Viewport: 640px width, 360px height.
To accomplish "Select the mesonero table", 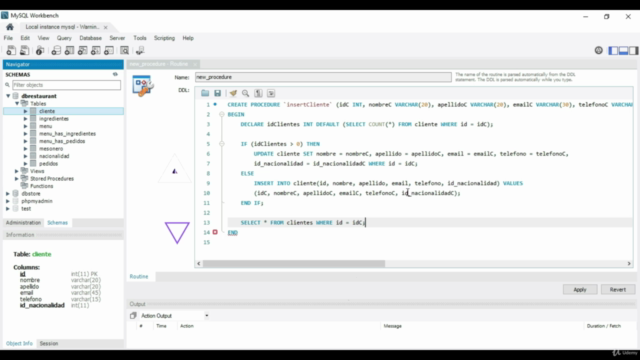I will click(51, 149).
